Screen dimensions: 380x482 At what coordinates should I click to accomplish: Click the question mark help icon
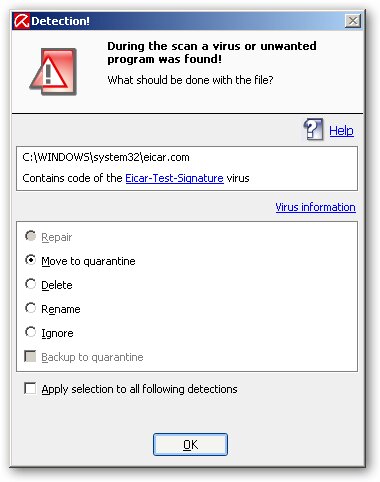(x=313, y=129)
